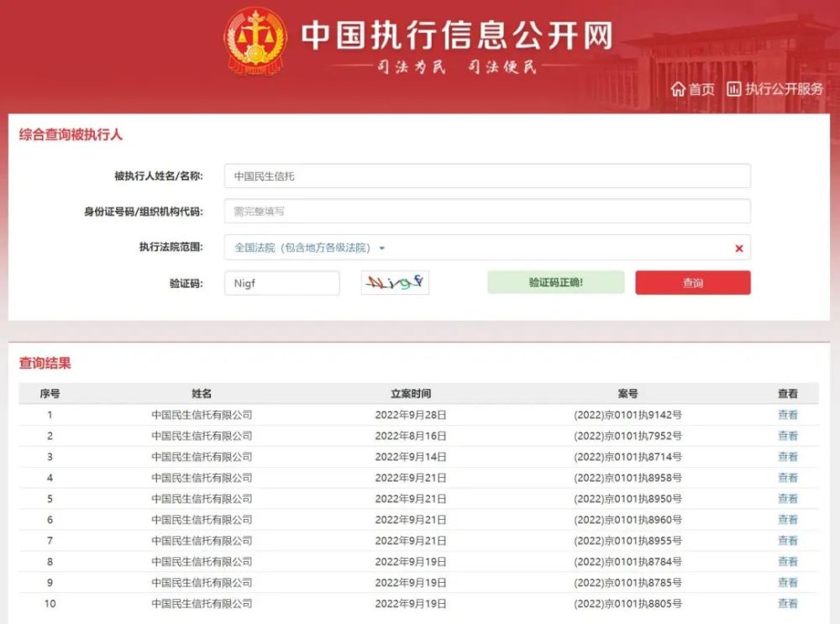Click the red 查询 search button
Viewport: 840px width, 624px height.
693,282
